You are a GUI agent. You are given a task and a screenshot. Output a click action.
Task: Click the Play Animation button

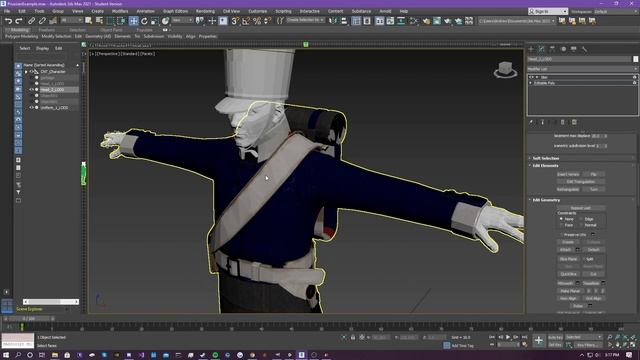click(x=508, y=337)
